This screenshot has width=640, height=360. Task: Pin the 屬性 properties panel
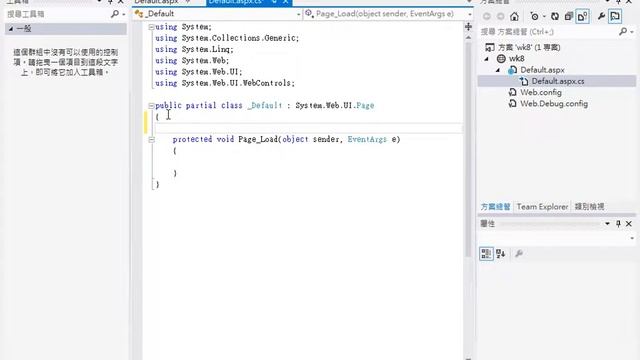point(618,224)
